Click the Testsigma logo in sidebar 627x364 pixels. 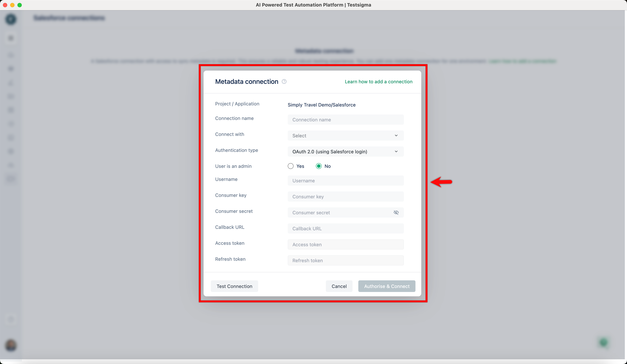[x=11, y=19]
